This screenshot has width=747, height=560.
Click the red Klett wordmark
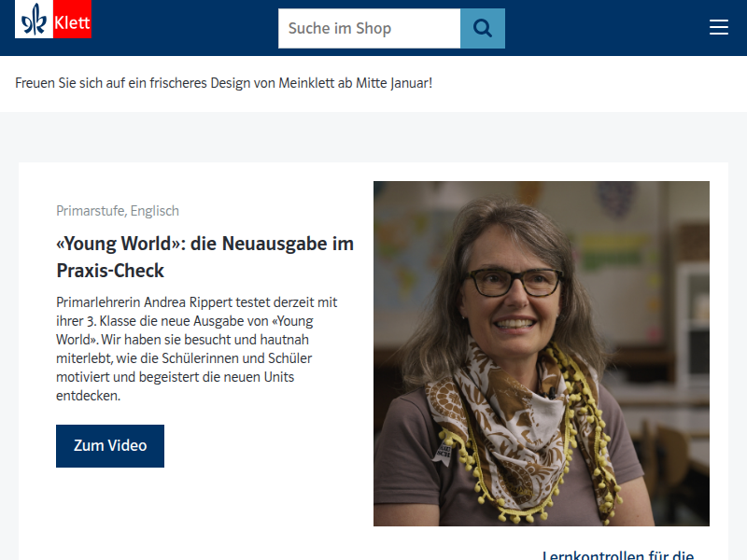(x=72, y=21)
